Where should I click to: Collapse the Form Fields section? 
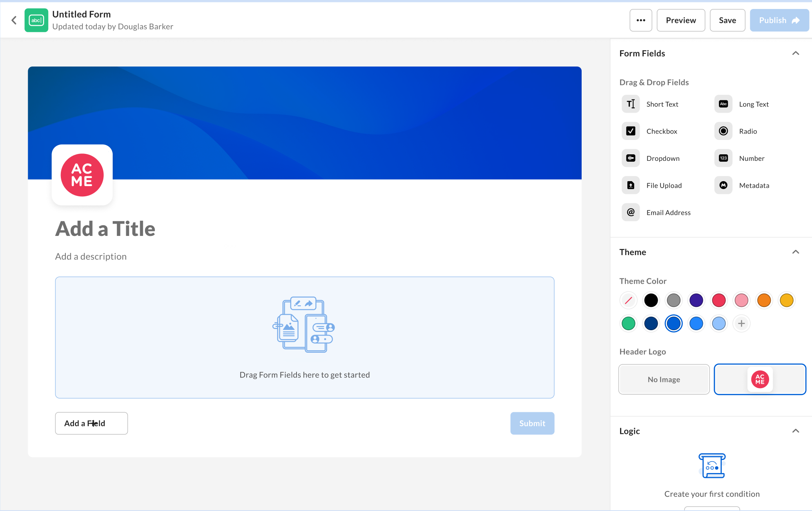795,53
